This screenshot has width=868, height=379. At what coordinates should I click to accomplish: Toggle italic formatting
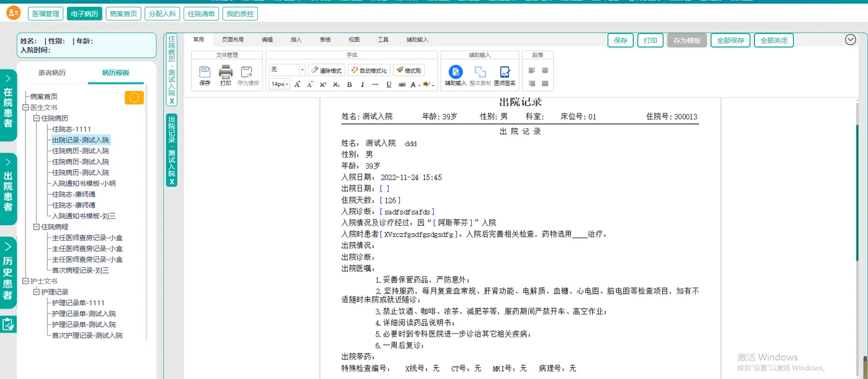point(362,84)
